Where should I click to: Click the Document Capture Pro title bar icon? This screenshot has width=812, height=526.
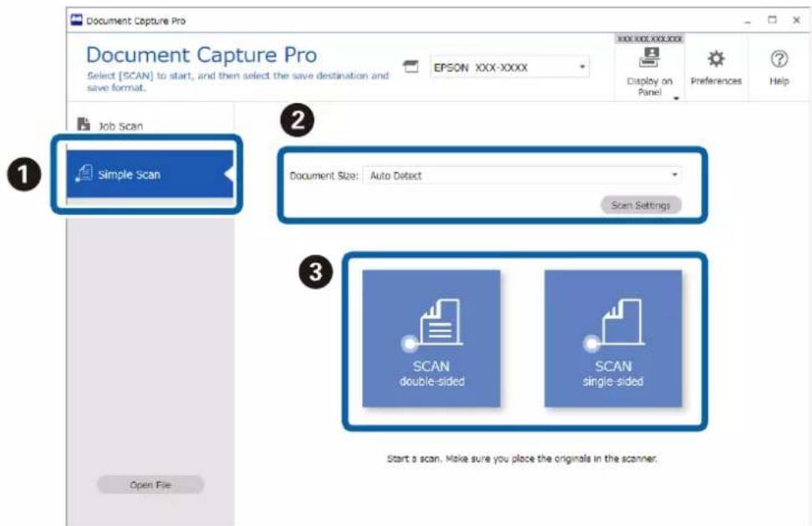click(77, 20)
